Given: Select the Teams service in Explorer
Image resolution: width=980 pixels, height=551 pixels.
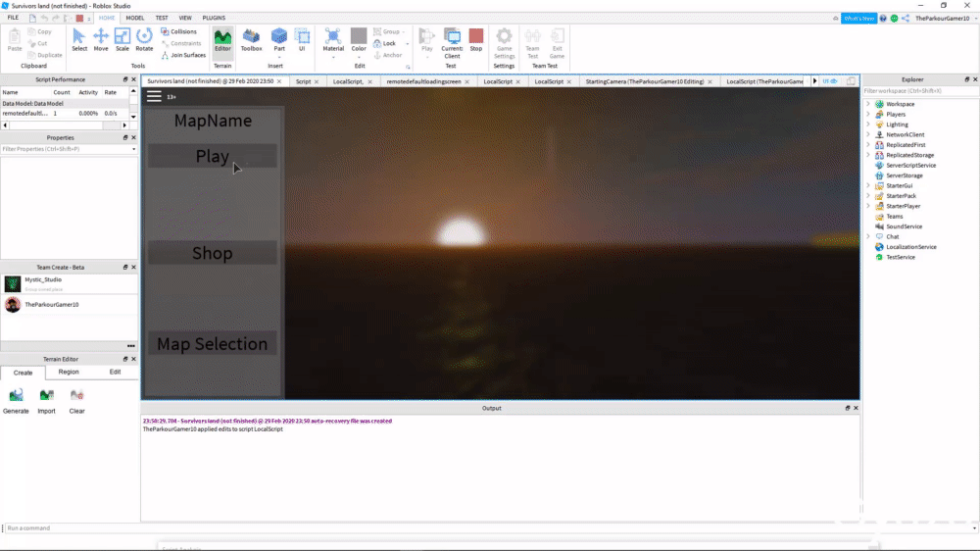Looking at the screenshot, I should coord(895,217).
